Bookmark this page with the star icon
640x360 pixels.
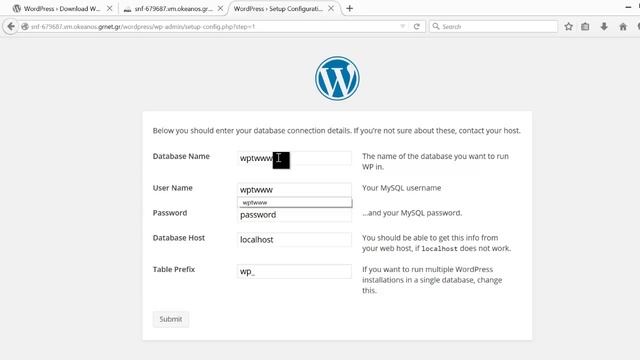568,27
